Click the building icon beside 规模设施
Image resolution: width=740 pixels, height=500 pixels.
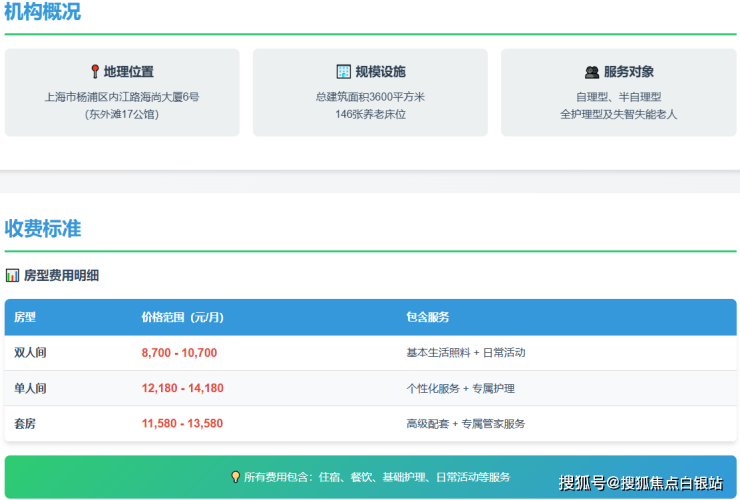click(343, 72)
